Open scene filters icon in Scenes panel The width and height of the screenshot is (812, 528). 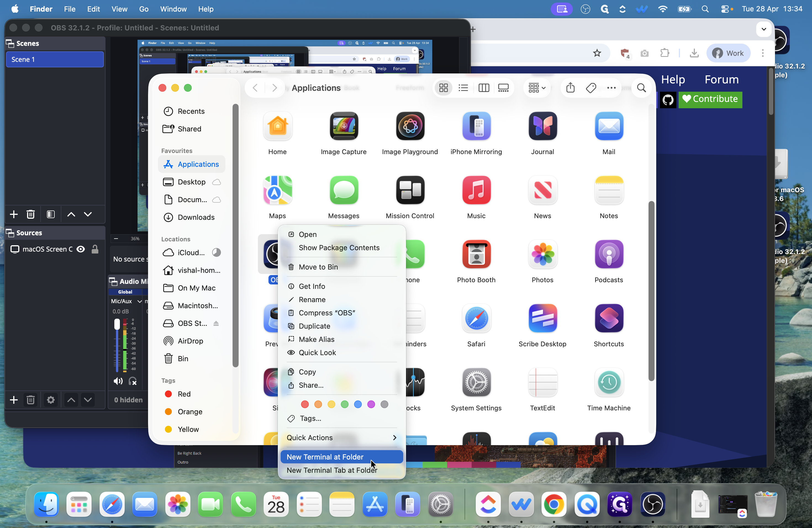coord(51,214)
